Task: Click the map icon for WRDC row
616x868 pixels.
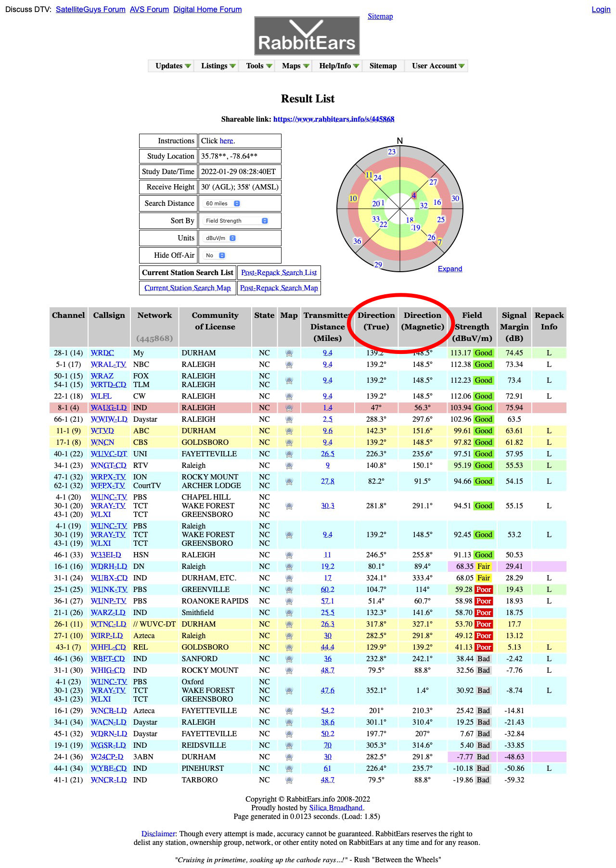Action: coord(289,353)
